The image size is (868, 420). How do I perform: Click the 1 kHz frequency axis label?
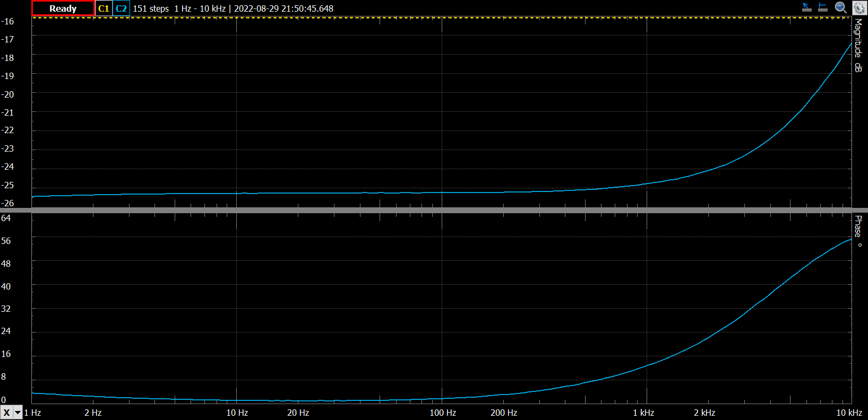pyautogui.click(x=643, y=413)
